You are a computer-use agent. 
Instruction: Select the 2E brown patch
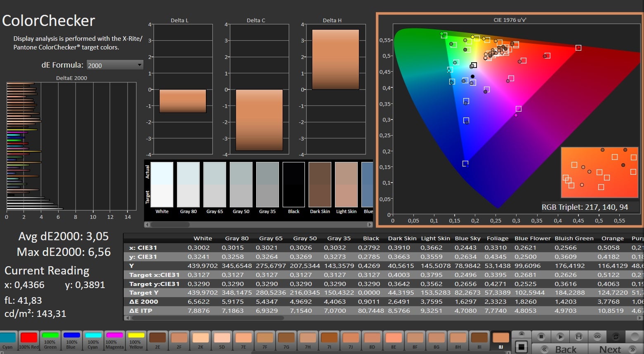coord(157,340)
